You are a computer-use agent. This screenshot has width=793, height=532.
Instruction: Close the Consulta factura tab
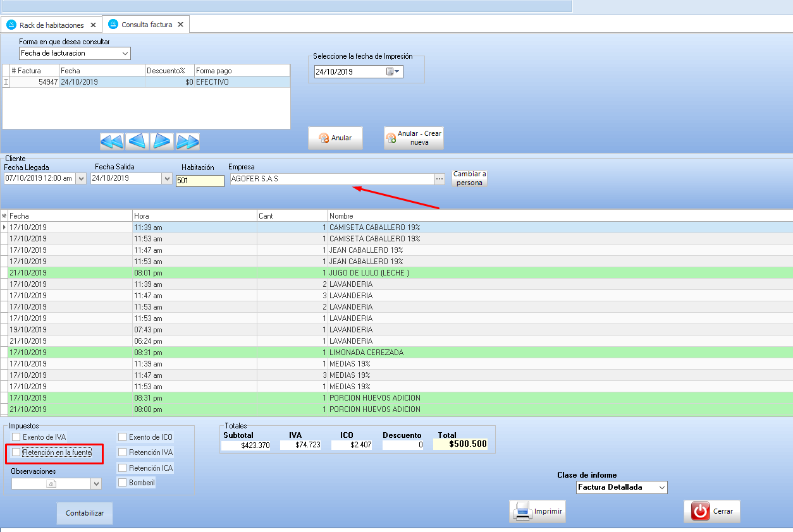180,25
